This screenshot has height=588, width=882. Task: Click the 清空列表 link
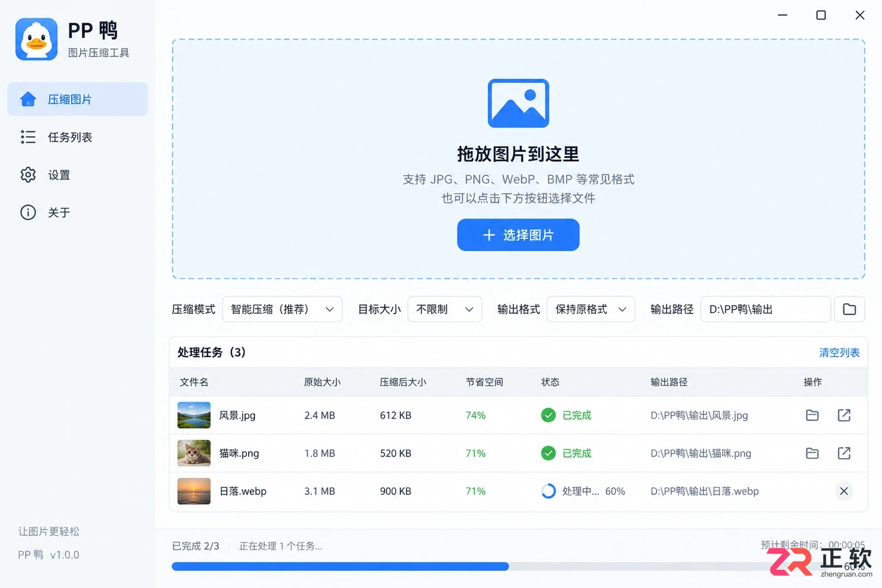point(839,353)
